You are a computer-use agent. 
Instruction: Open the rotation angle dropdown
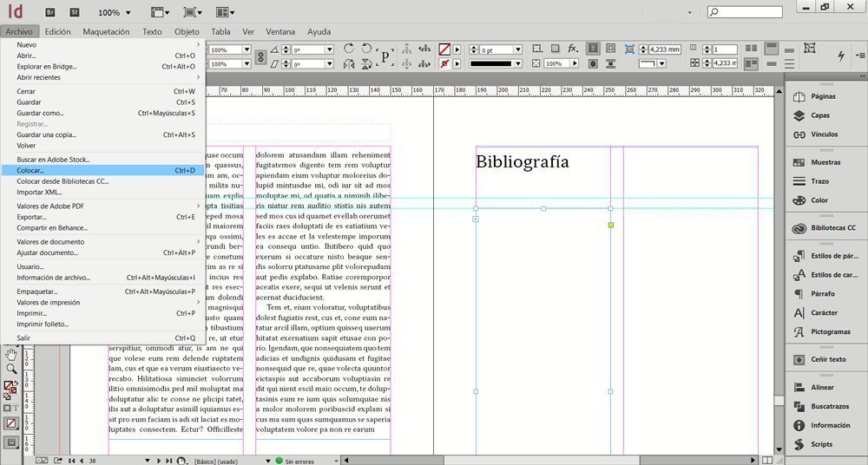329,49
